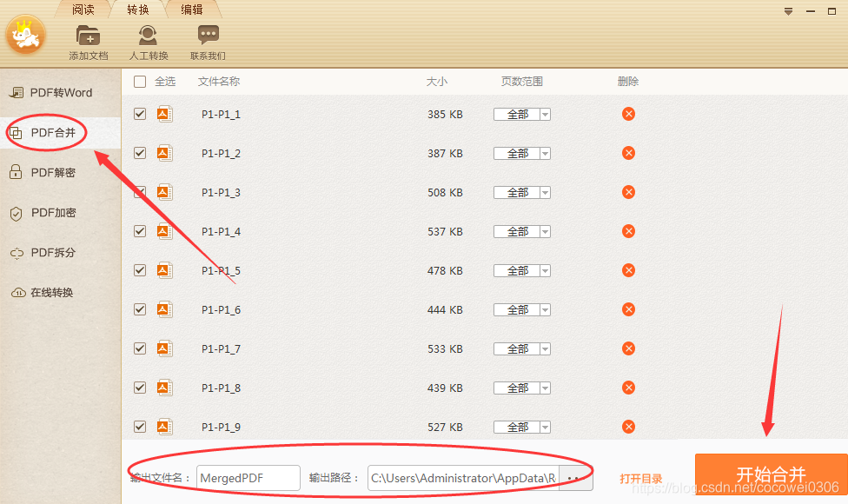The image size is (848, 504).
Task: Select PDF拆分 in the sidebar
Action: pos(61,253)
